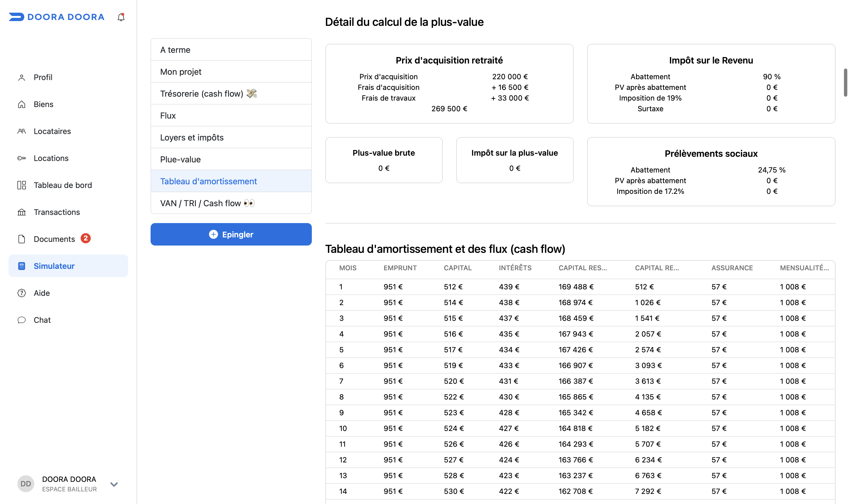Screen dimensions: 849x504
Task: Click the Tableau de bord layout icon
Action: pyautogui.click(x=22, y=185)
